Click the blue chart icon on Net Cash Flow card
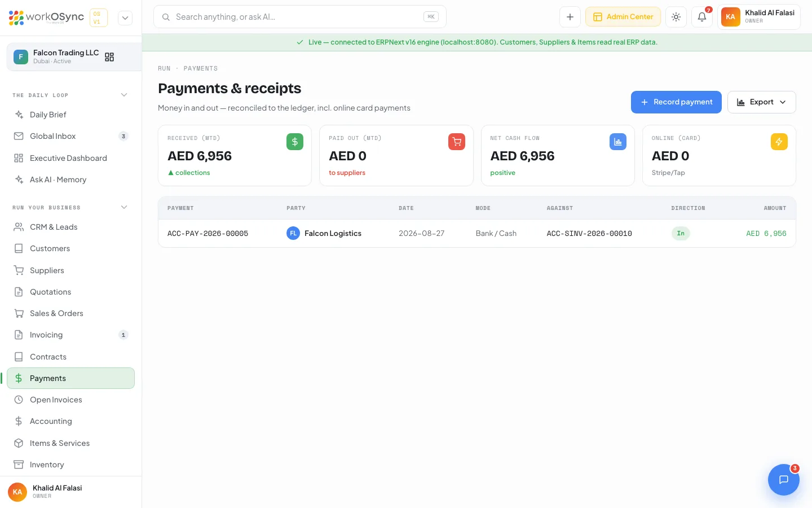Screen dimensions: 812x508 pos(618,142)
